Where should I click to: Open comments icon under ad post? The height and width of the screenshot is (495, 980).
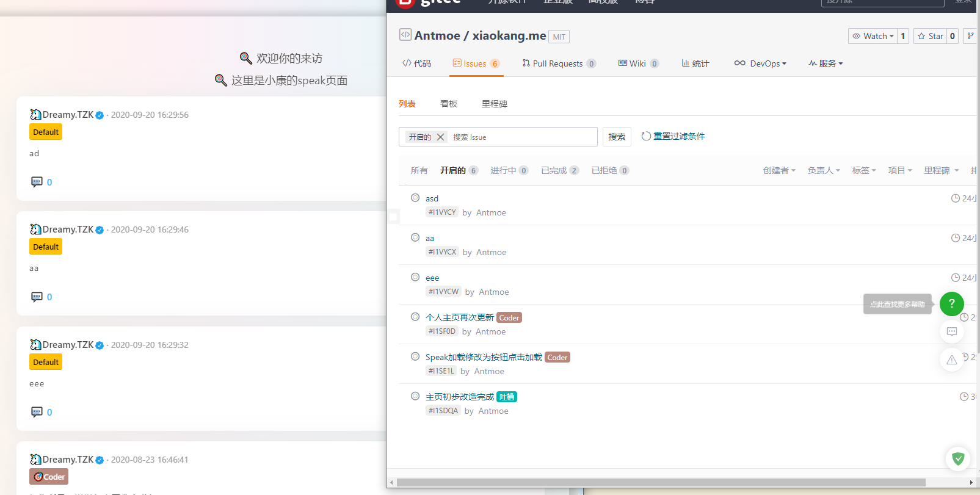pyautogui.click(x=37, y=182)
